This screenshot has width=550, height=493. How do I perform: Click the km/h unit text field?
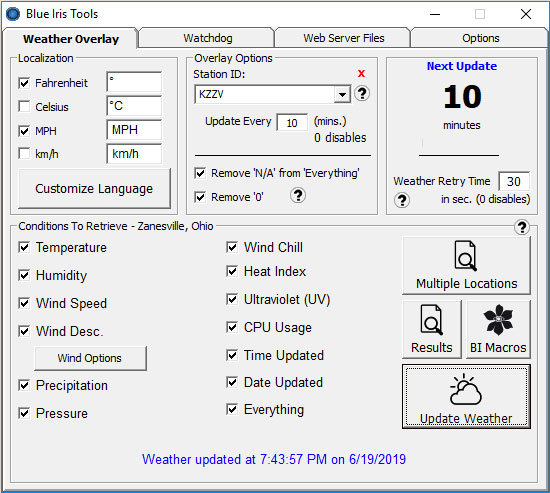pyautogui.click(x=134, y=153)
